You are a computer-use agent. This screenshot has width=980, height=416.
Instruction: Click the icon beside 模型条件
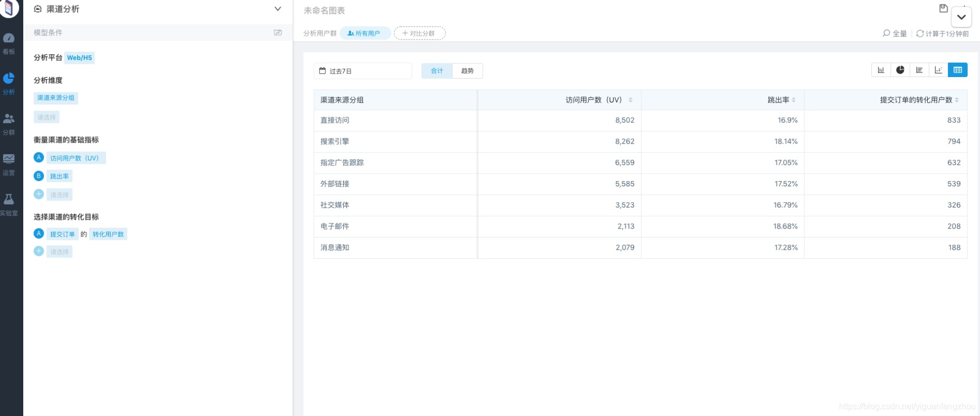pyautogui.click(x=278, y=33)
